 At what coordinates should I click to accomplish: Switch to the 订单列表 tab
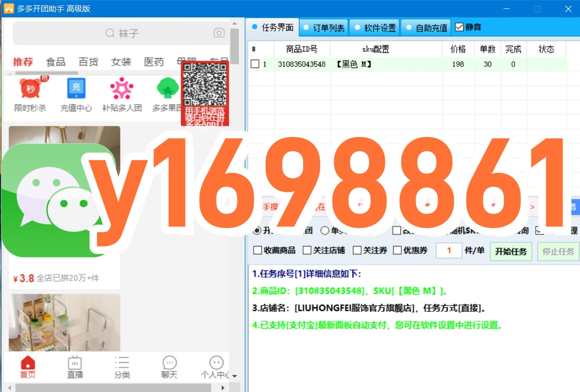[x=323, y=28]
